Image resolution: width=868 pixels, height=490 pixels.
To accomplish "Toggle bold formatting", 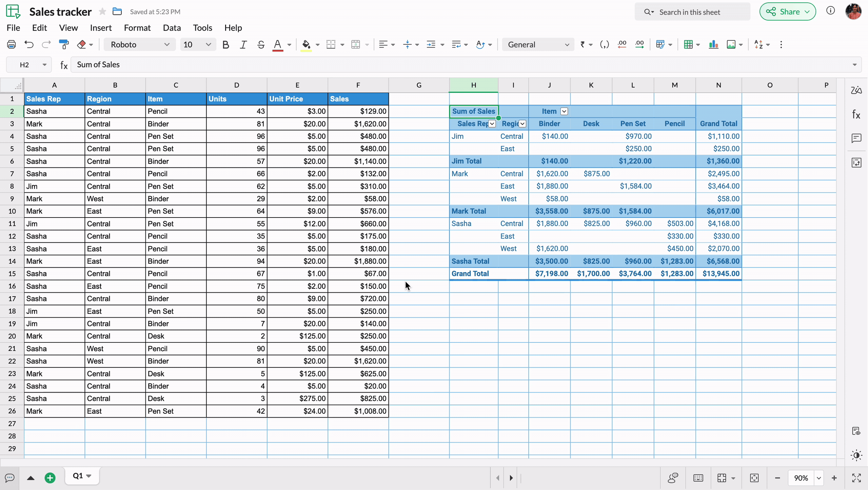I will (225, 44).
